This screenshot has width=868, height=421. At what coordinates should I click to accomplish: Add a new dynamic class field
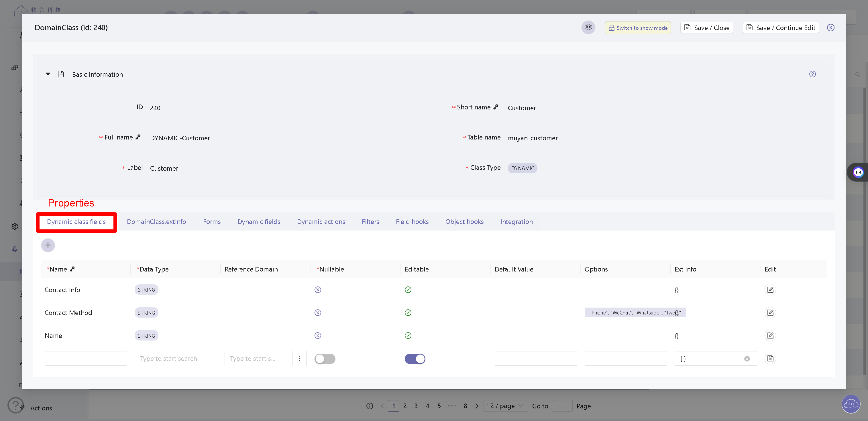pyautogui.click(x=48, y=245)
